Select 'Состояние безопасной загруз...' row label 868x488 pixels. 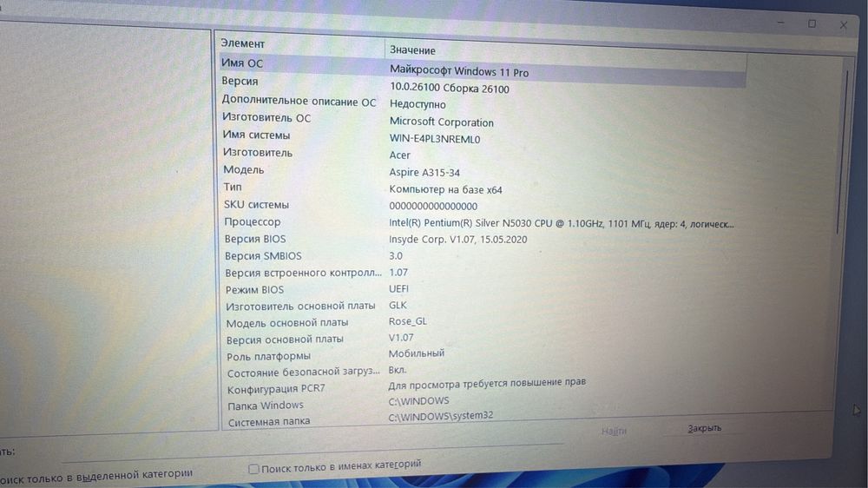(x=303, y=373)
